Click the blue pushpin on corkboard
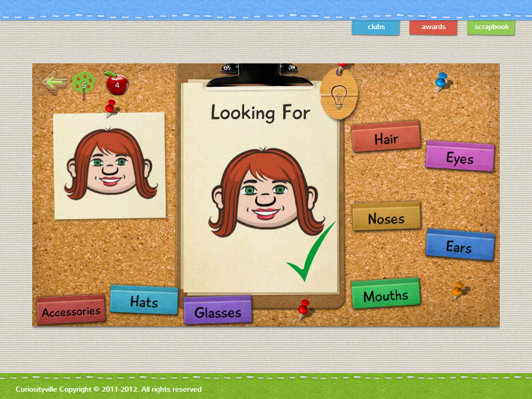Screen dimensions: 532x399 click(x=441, y=82)
